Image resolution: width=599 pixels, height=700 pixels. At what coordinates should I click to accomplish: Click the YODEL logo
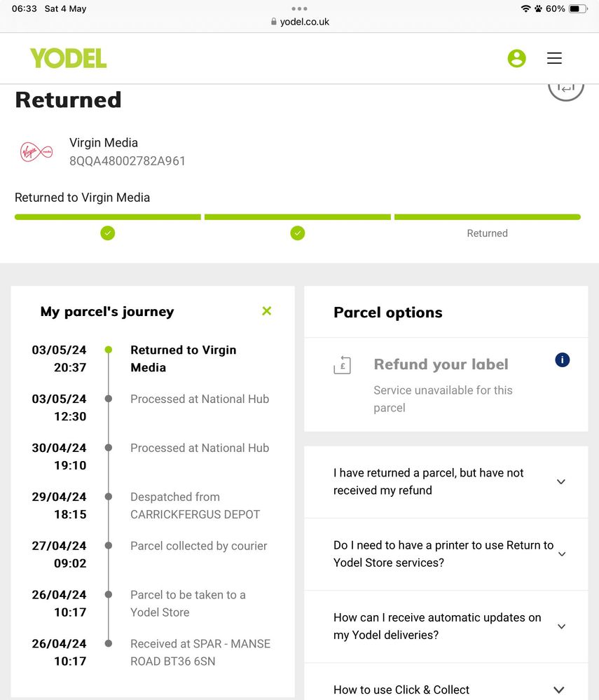point(68,58)
